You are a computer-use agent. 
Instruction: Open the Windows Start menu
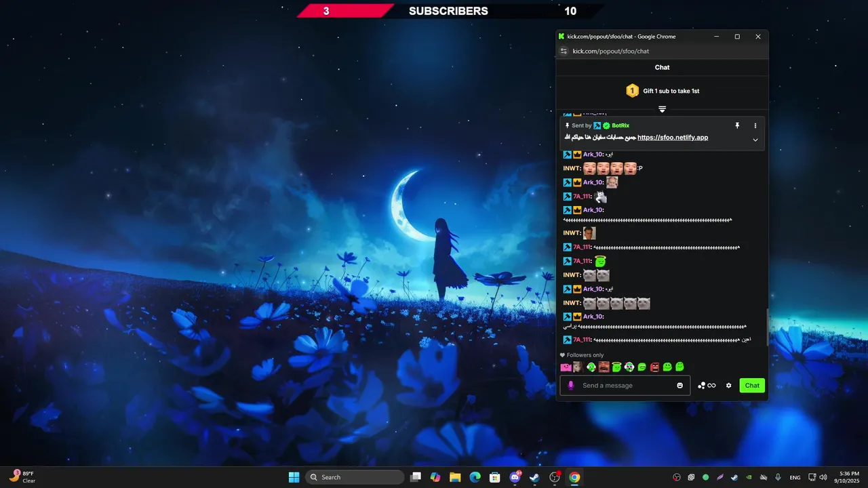pos(294,477)
